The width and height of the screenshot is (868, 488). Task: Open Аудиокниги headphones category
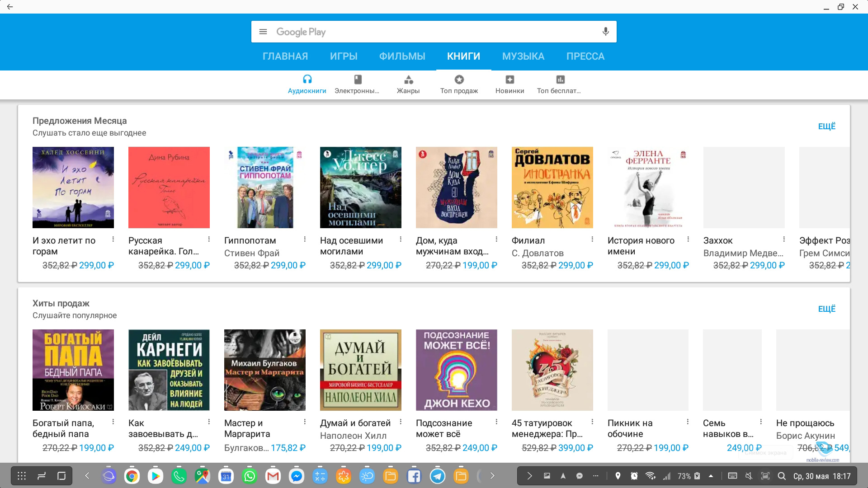[x=307, y=84]
